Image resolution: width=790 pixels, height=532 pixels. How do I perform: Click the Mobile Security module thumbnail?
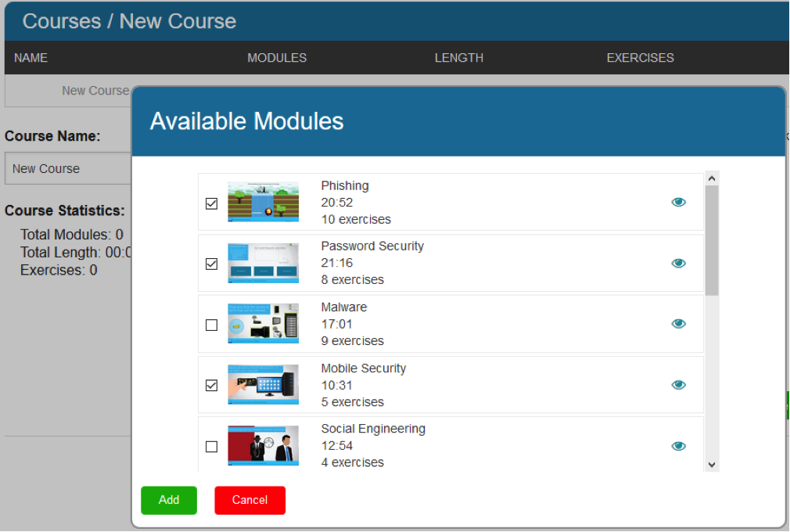coord(263,385)
